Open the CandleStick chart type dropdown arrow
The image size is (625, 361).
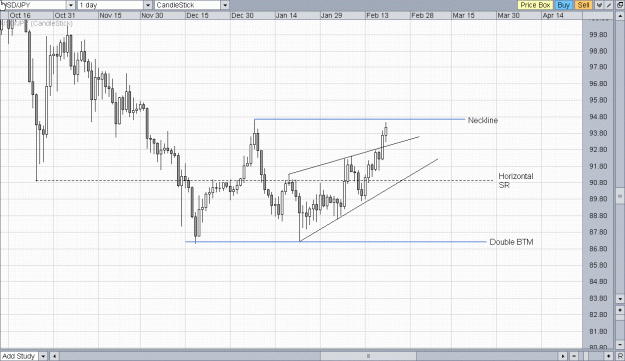tap(225, 5)
